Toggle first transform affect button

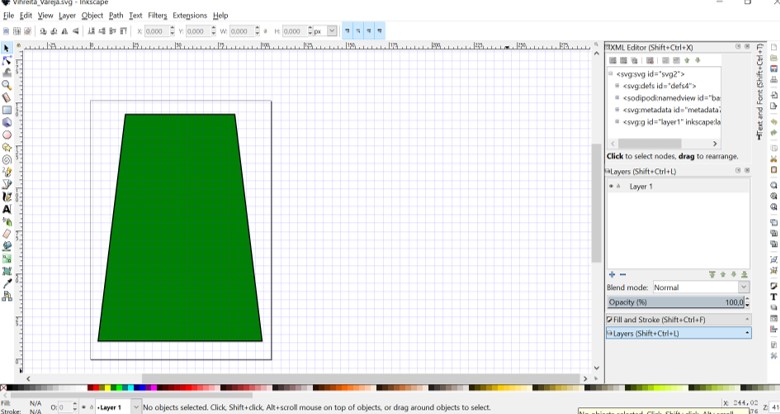click(347, 31)
